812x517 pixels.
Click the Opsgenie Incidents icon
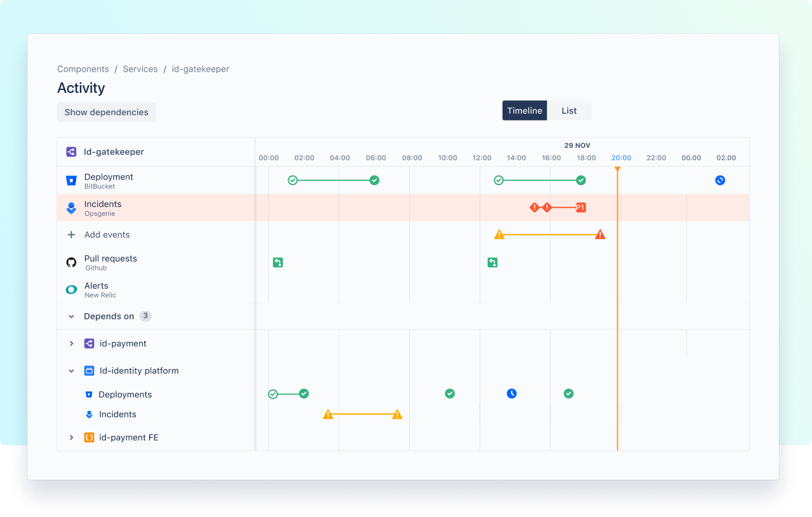71,207
